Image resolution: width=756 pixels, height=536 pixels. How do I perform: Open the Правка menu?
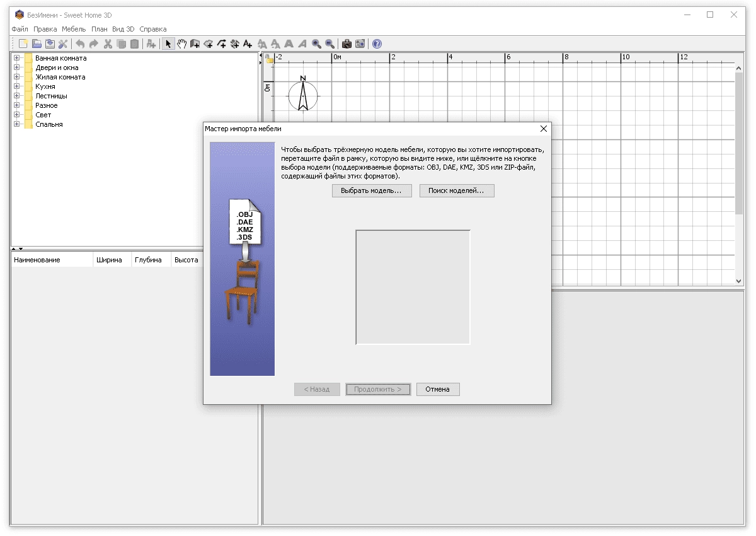coord(45,29)
